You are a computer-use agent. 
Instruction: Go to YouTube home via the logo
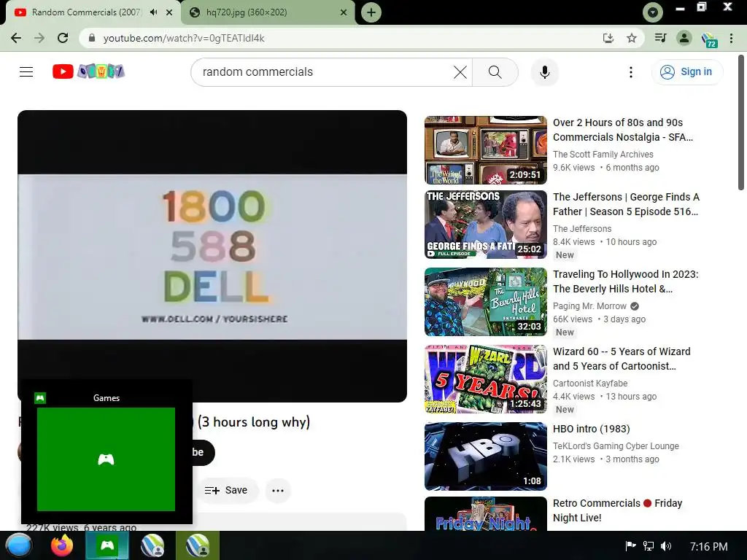click(x=88, y=71)
